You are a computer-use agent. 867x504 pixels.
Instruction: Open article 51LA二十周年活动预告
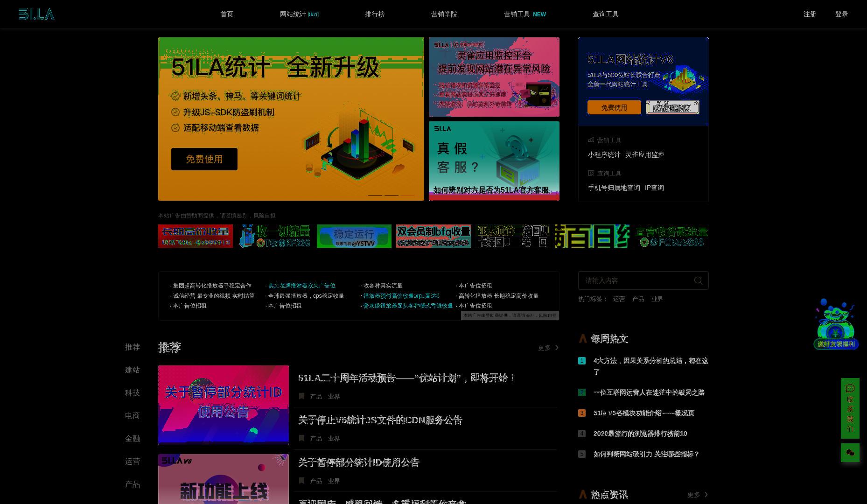pyautogui.click(x=406, y=378)
